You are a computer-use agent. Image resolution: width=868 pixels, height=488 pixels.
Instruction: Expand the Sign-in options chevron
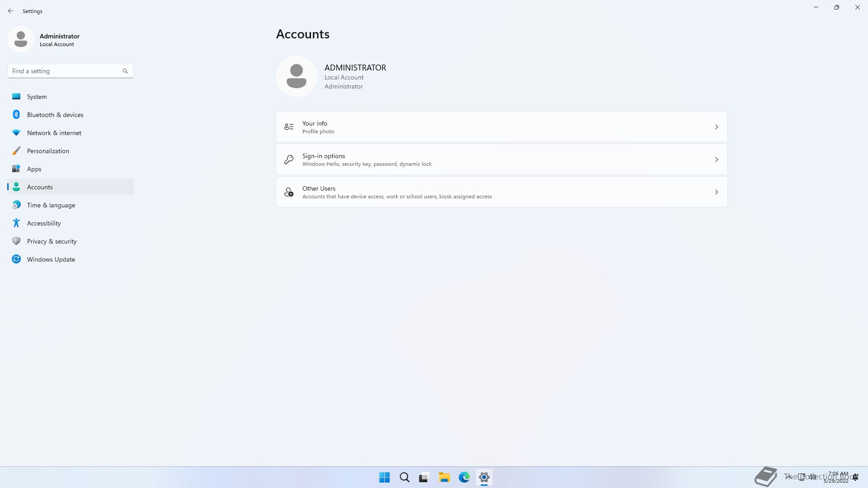716,160
